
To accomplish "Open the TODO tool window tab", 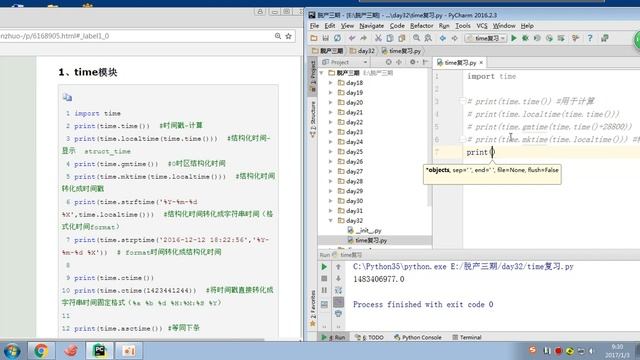I will pyautogui.click(x=369, y=338).
